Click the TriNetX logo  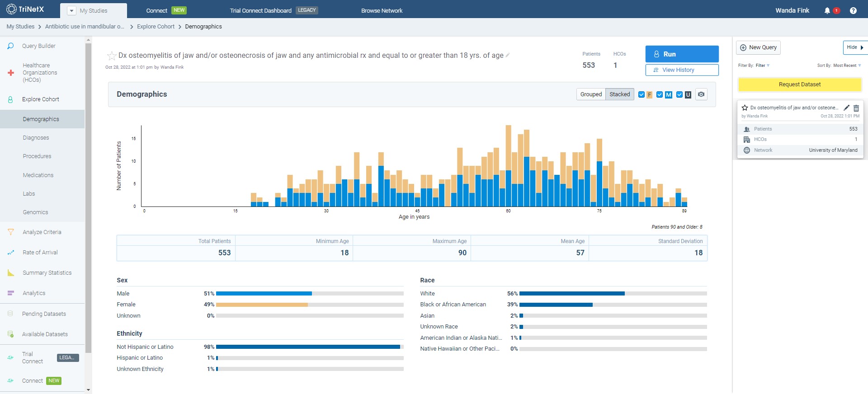(x=25, y=9)
